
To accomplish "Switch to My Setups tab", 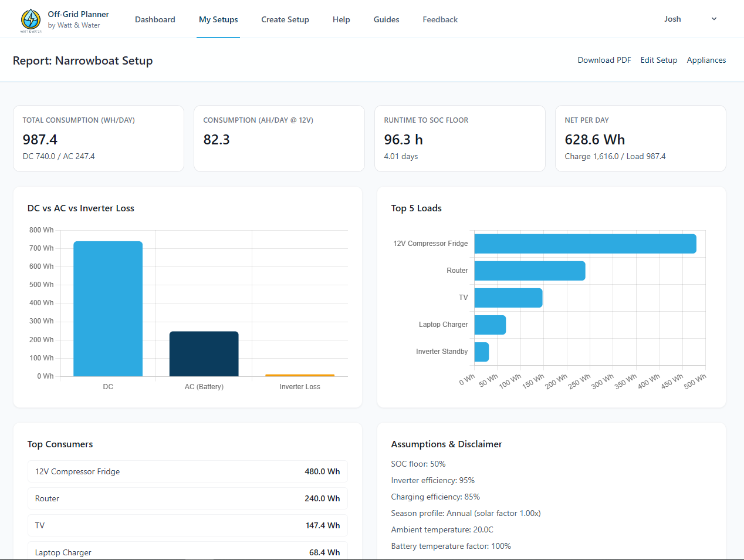I will (218, 19).
